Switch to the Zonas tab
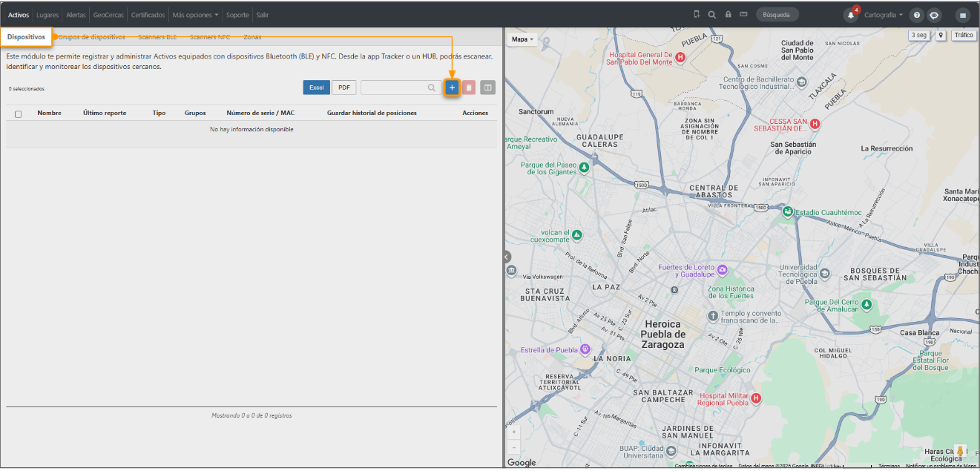The image size is (980, 471). click(x=252, y=36)
